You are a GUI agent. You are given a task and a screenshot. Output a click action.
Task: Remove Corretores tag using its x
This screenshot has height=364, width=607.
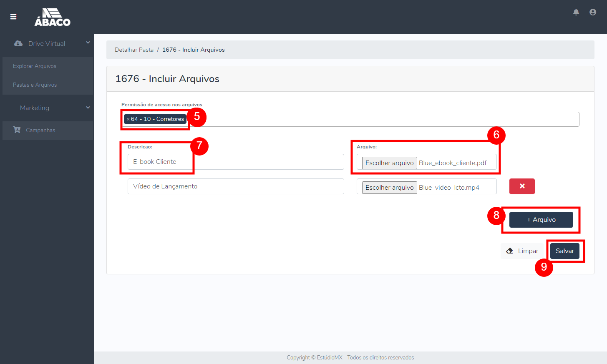[128, 119]
